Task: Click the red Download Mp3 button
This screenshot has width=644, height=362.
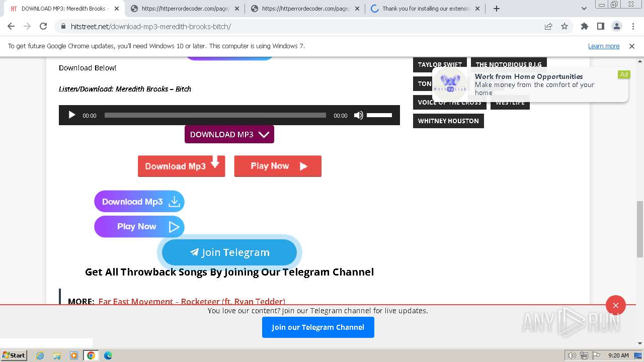Action: click(x=182, y=166)
